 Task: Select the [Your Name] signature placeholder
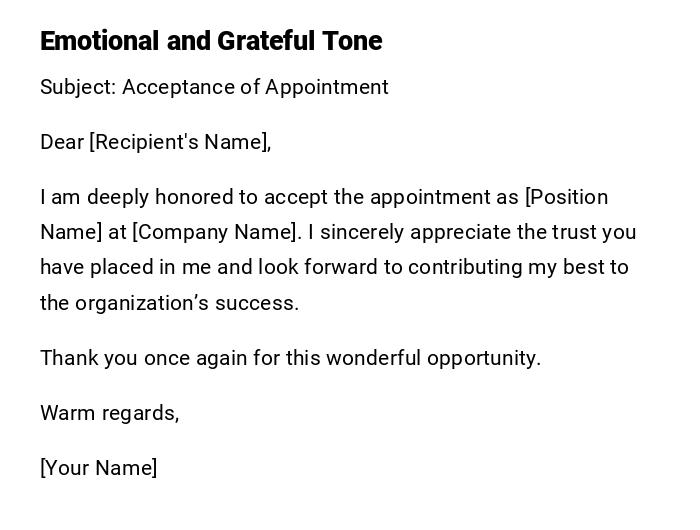[x=98, y=468]
